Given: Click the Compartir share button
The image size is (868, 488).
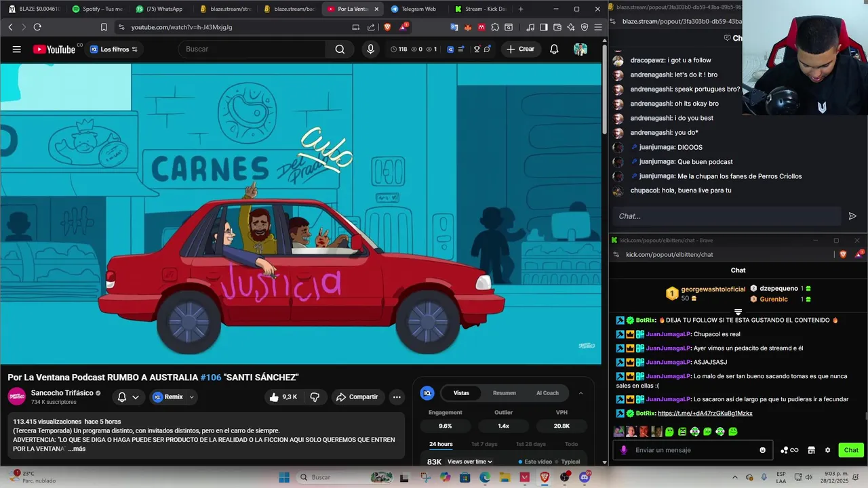Looking at the screenshot, I should tap(357, 397).
